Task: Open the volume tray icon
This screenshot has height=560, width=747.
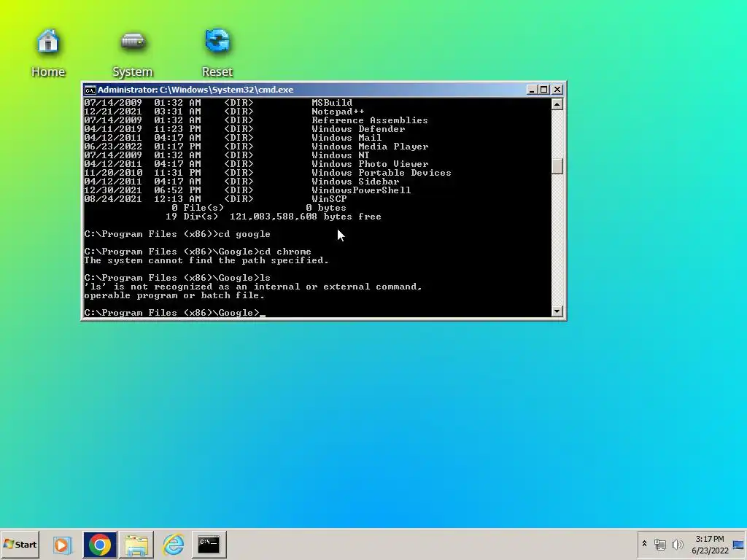Action: point(677,544)
